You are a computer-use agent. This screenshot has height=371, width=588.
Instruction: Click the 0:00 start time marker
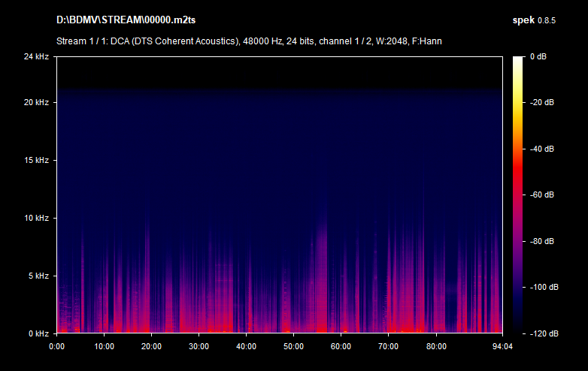coord(56,346)
